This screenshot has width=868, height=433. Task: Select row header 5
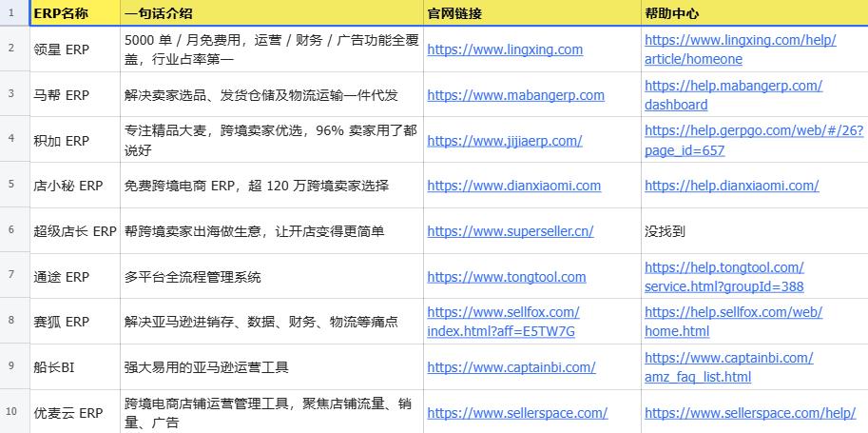[x=14, y=186]
